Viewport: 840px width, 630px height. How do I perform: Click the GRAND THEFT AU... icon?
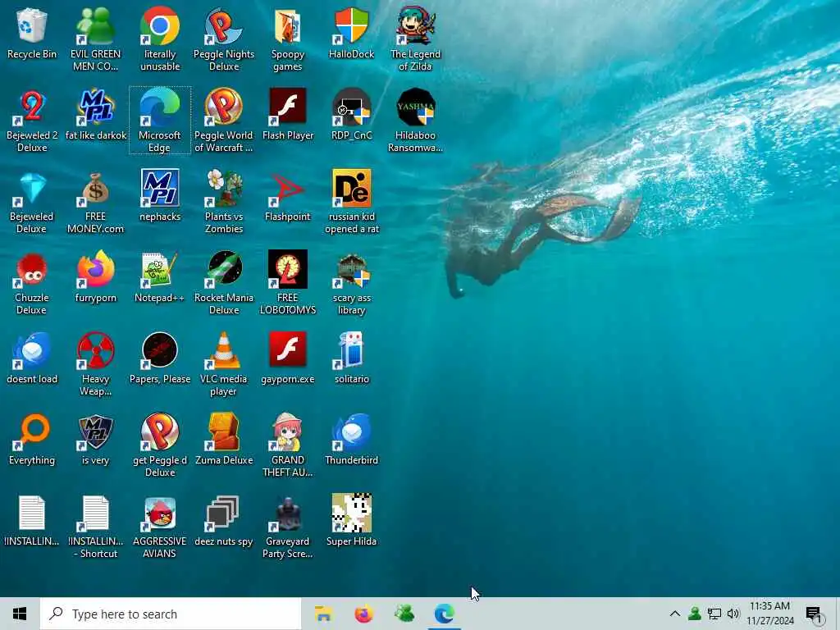(288, 445)
